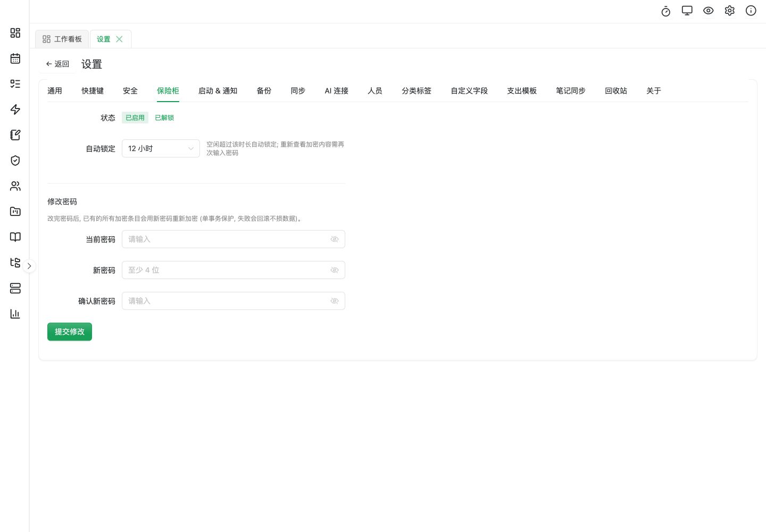This screenshot has width=766, height=532.
Task: Open the people icon in sidebar
Action: 15,186
